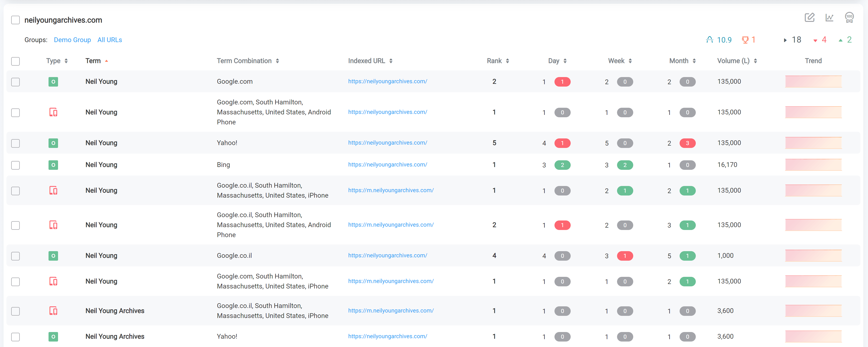This screenshot has height=347, width=868.
Task: Click the red mobile type icon on Google.co.il iPhone row
Action: point(53,190)
